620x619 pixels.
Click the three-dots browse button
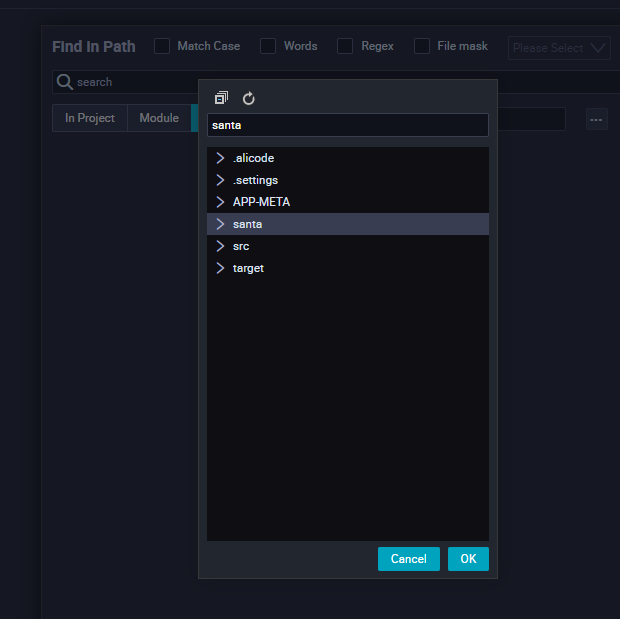click(x=596, y=119)
